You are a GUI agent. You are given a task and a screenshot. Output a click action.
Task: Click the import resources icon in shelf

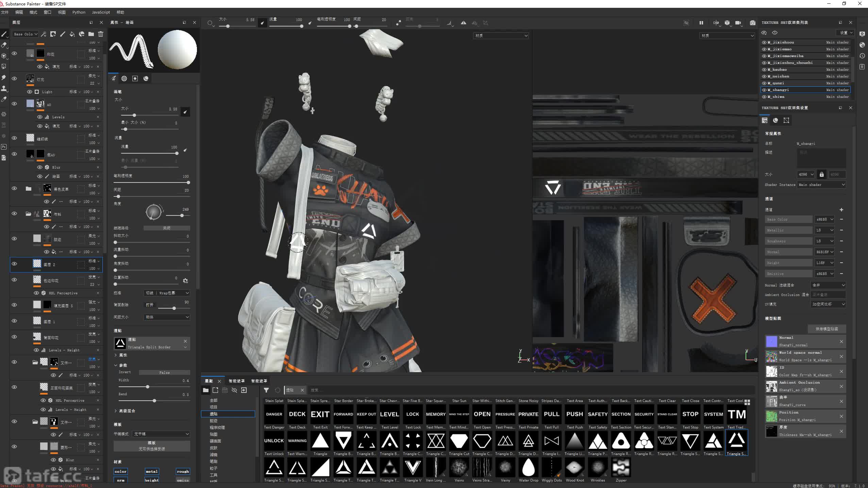coord(244,390)
